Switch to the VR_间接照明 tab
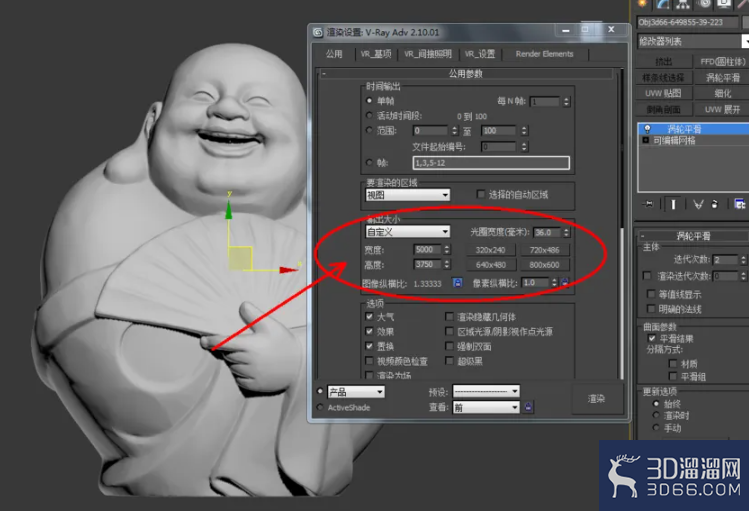 [x=428, y=54]
